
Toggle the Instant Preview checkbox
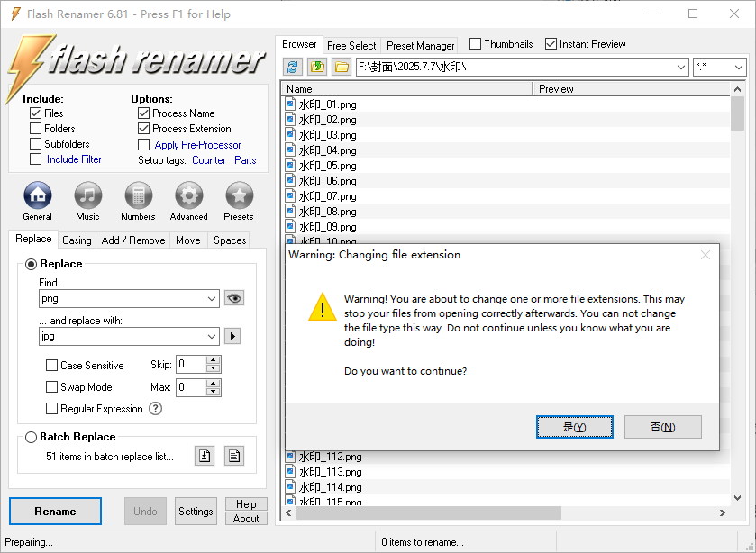click(551, 44)
